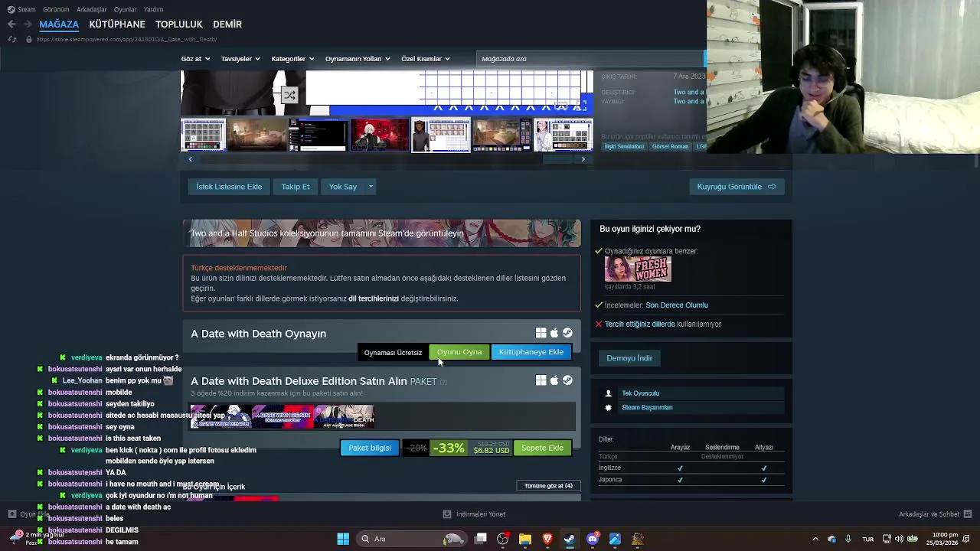This screenshot has height=551, width=980.
Task: Click Steam Deck icon in Deluxe Edition row
Action: [567, 380]
